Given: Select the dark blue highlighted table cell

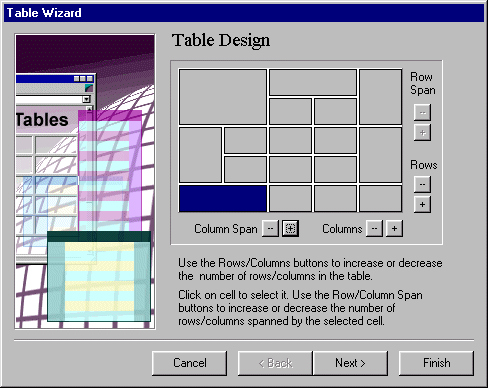Looking at the screenshot, I should (x=223, y=199).
